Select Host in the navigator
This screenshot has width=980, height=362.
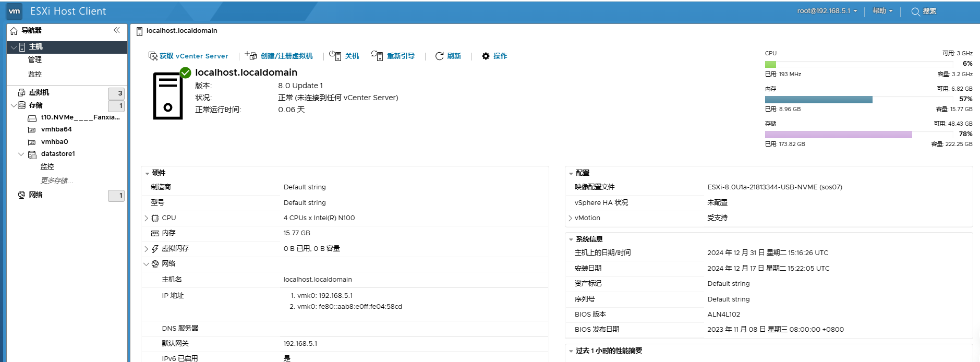67,47
